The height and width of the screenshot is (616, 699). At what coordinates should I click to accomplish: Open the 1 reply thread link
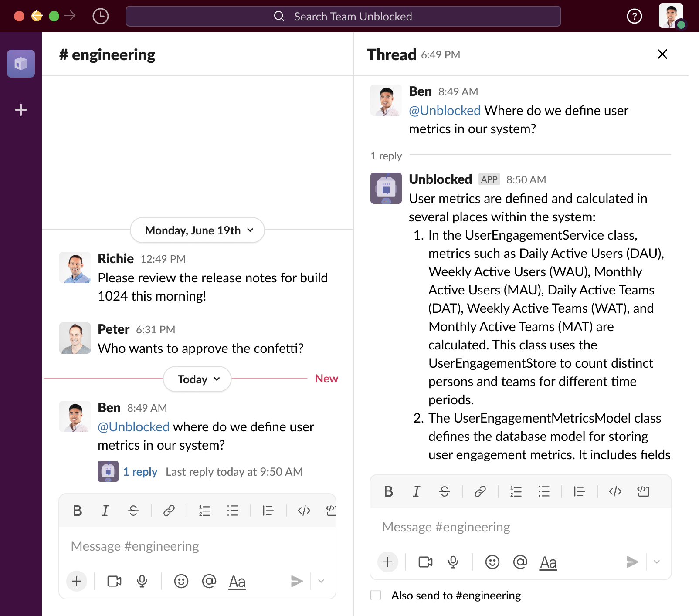pyautogui.click(x=140, y=472)
